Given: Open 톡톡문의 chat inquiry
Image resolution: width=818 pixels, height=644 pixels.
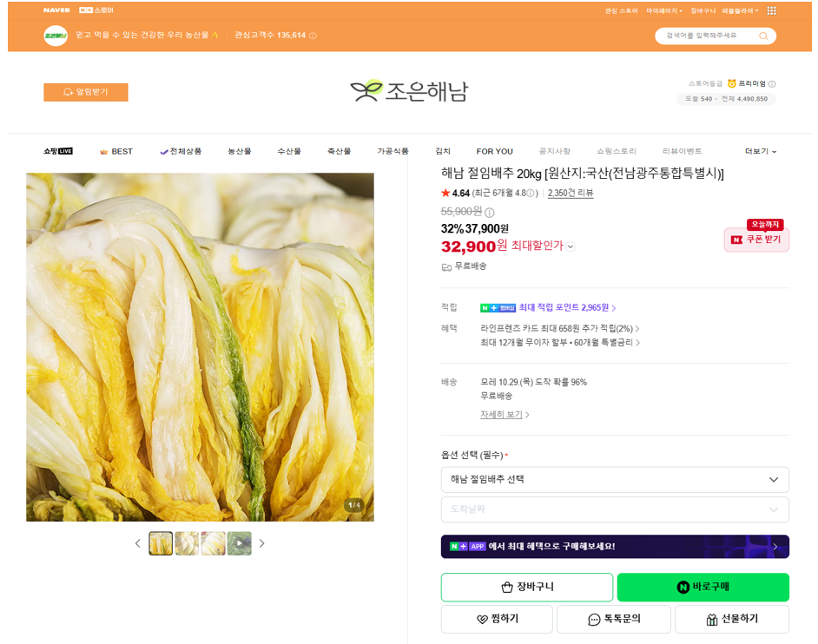Looking at the screenshot, I should pyautogui.click(x=614, y=619).
